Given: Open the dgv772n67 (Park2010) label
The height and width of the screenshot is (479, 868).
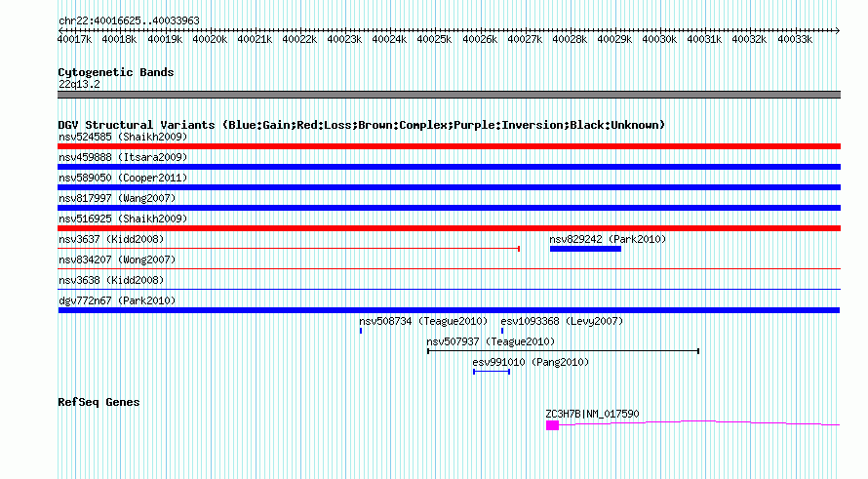Looking at the screenshot, I should click(117, 300).
